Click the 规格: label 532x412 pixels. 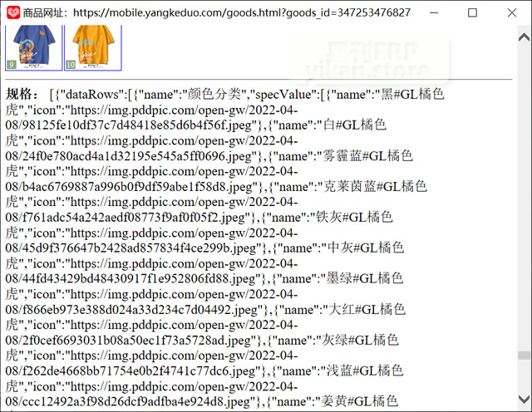(x=22, y=94)
